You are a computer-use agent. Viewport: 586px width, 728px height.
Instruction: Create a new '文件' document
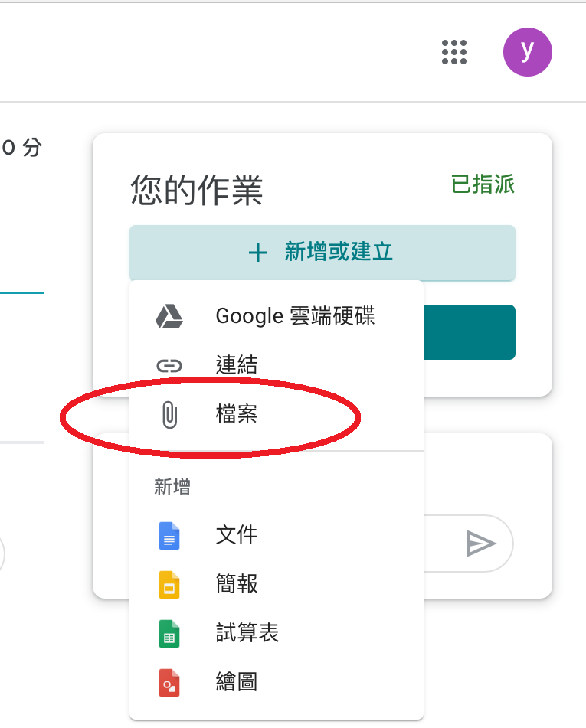pos(277,535)
